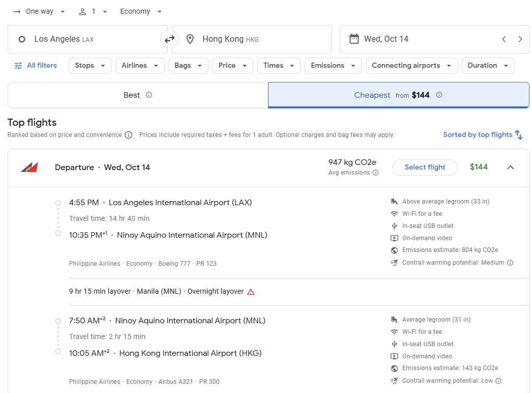
Task: Open the Times filter dropdown
Action: 279,66
